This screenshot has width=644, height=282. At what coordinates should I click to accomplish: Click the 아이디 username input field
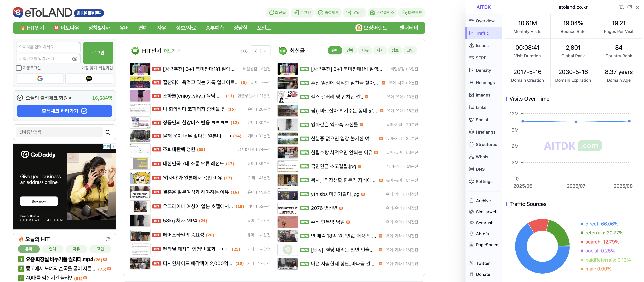tap(48, 47)
